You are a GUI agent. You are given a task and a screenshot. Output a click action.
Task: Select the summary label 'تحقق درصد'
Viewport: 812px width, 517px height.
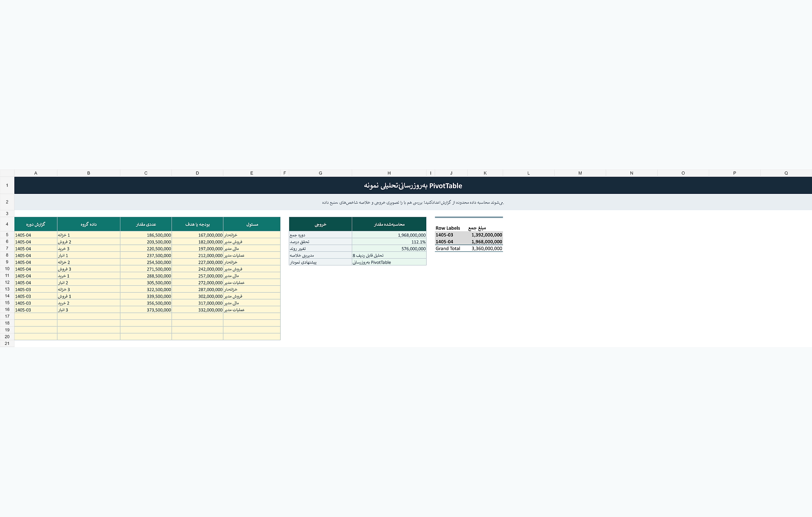click(320, 242)
